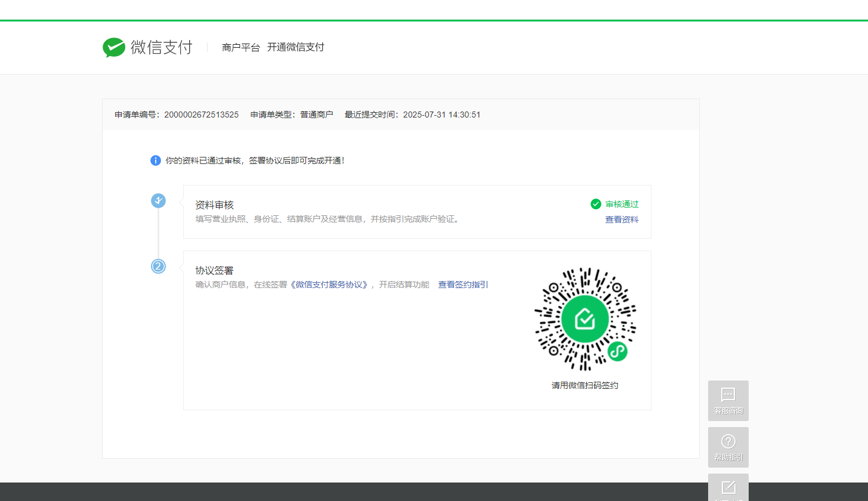Click the blue info icon beside review notice
Viewport: 868px width, 501px height.
pos(156,160)
